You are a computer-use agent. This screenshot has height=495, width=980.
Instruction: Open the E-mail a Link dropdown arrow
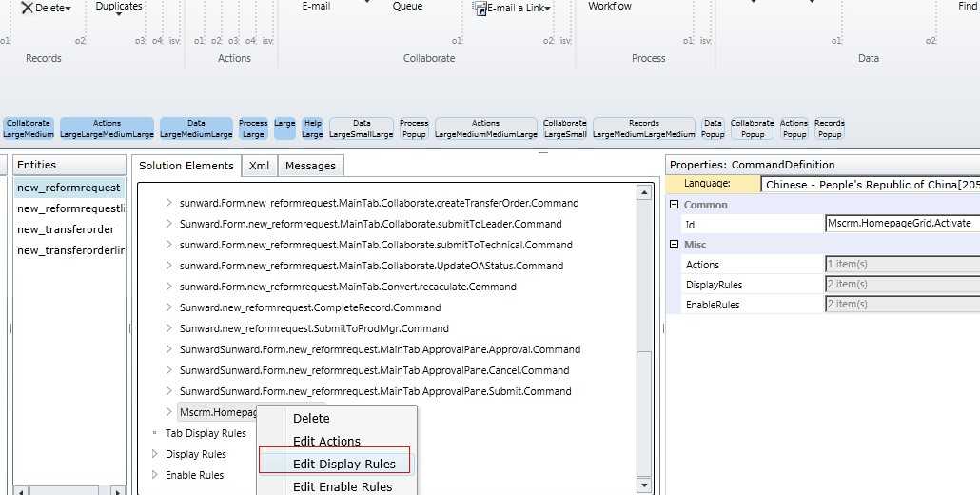click(x=547, y=9)
